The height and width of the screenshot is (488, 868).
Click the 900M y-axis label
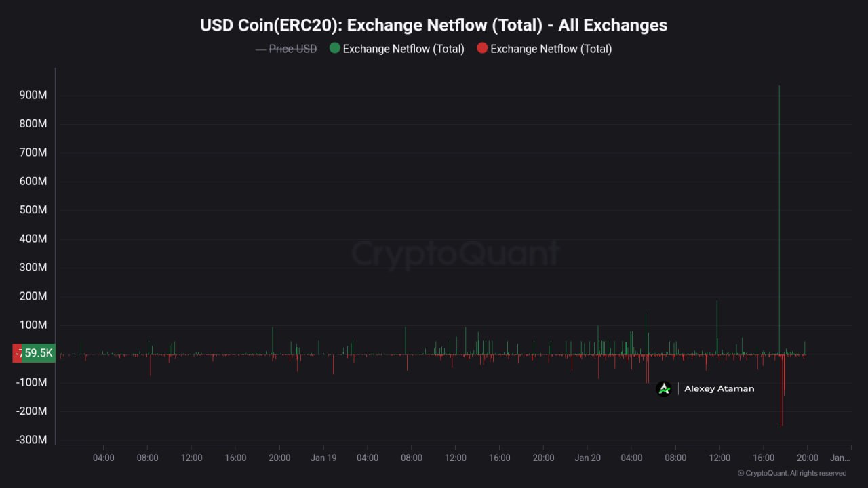click(33, 95)
